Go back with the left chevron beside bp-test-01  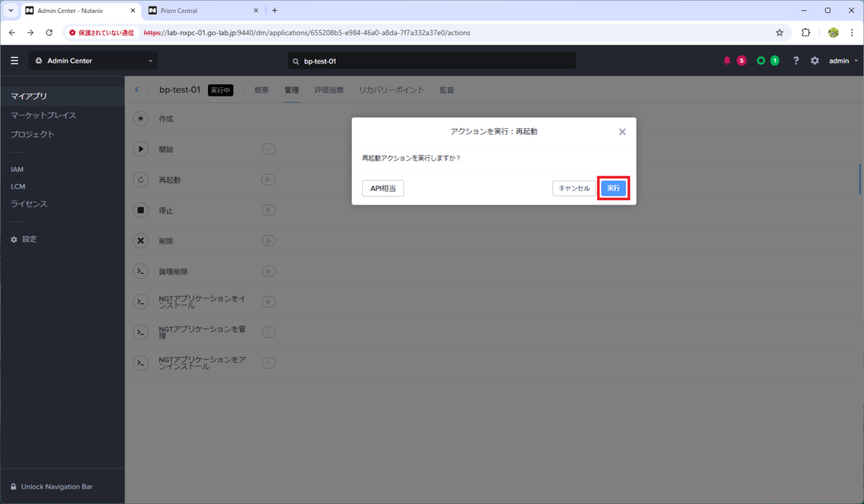click(x=137, y=90)
